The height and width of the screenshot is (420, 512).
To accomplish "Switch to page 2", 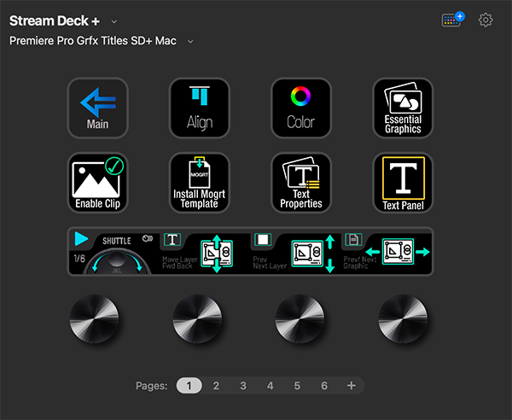I will point(216,386).
